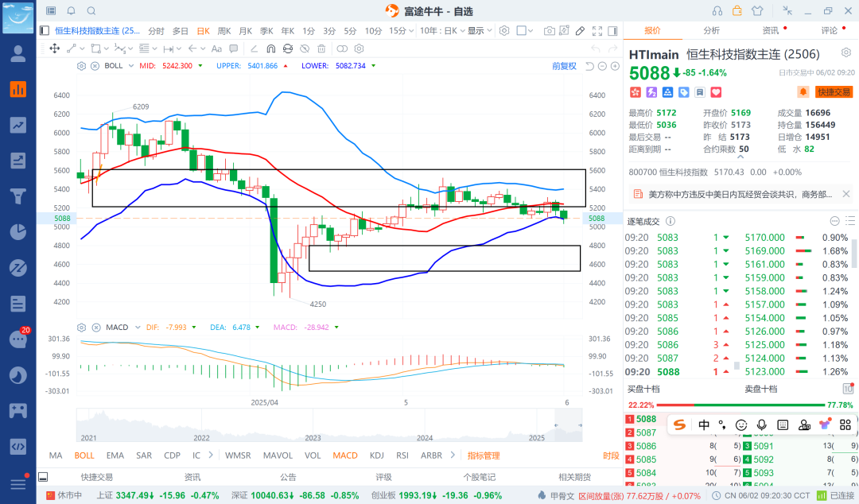The image size is (859, 504).
Task: Open the 公告 bottom tab
Action: 288,477
